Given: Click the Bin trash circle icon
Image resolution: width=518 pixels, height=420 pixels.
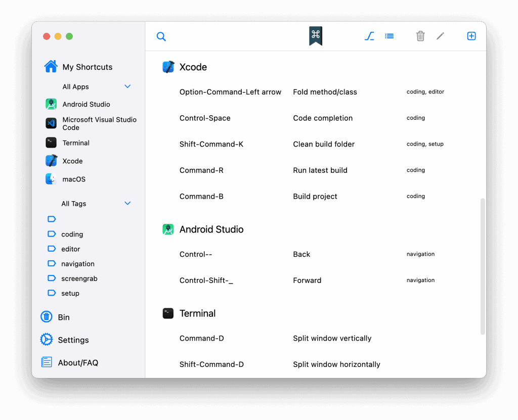Looking at the screenshot, I should (x=46, y=317).
